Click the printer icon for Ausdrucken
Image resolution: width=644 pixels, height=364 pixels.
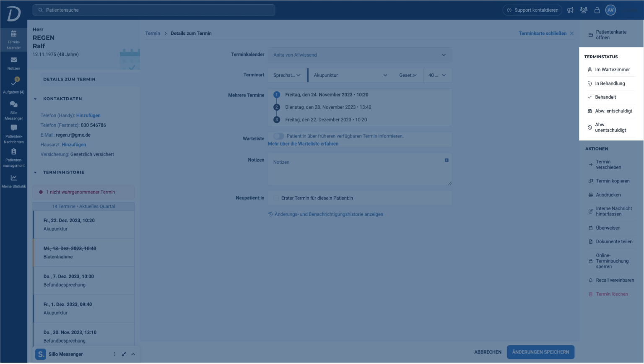pos(590,195)
